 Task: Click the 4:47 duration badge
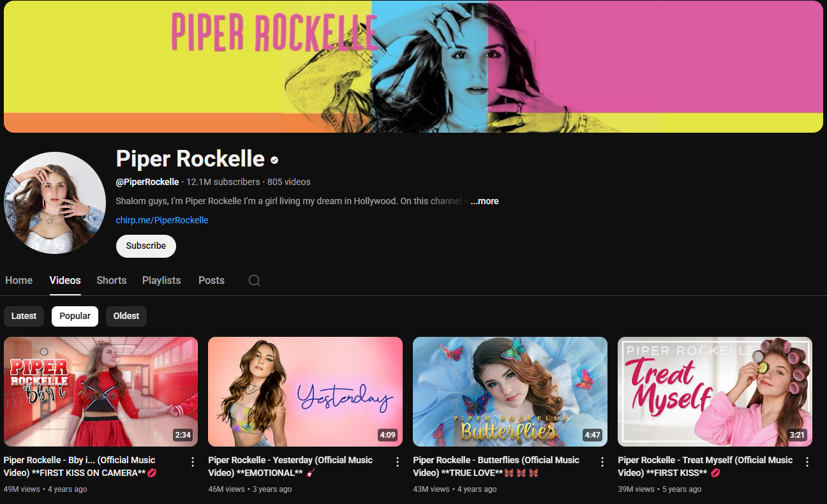point(593,435)
